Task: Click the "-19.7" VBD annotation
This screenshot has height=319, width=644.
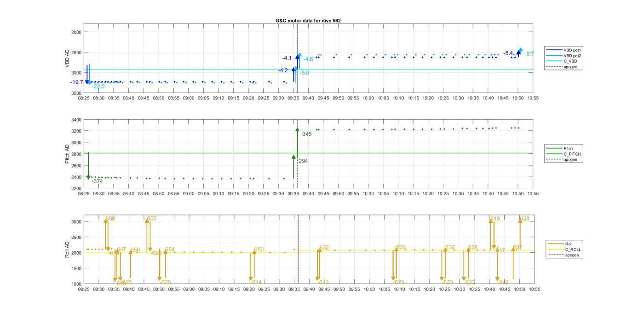Action: click(77, 82)
